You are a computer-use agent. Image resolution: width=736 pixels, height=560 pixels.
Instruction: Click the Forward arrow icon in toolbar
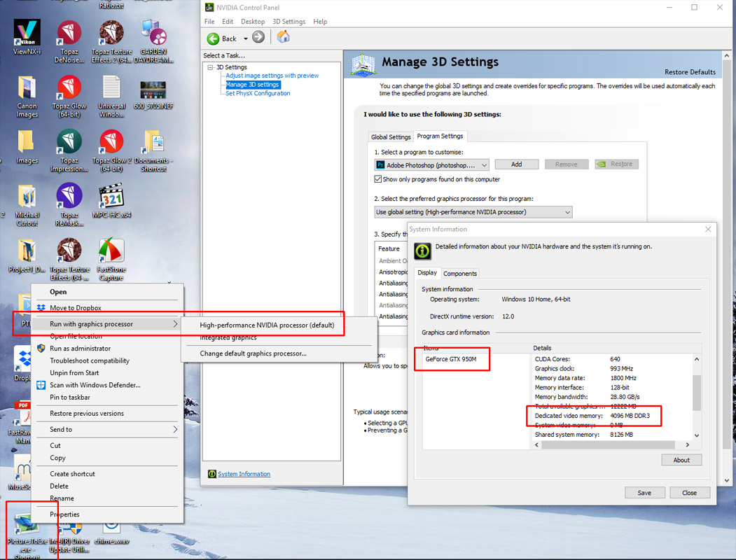pos(258,38)
